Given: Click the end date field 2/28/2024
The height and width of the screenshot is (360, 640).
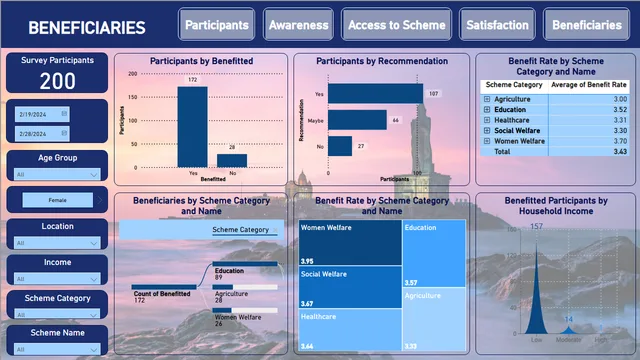Looking at the screenshot, I should point(42,133).
